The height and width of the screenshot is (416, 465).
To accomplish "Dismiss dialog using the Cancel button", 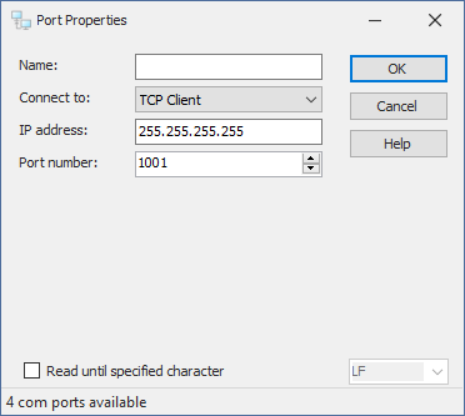I will coord(399,106).
